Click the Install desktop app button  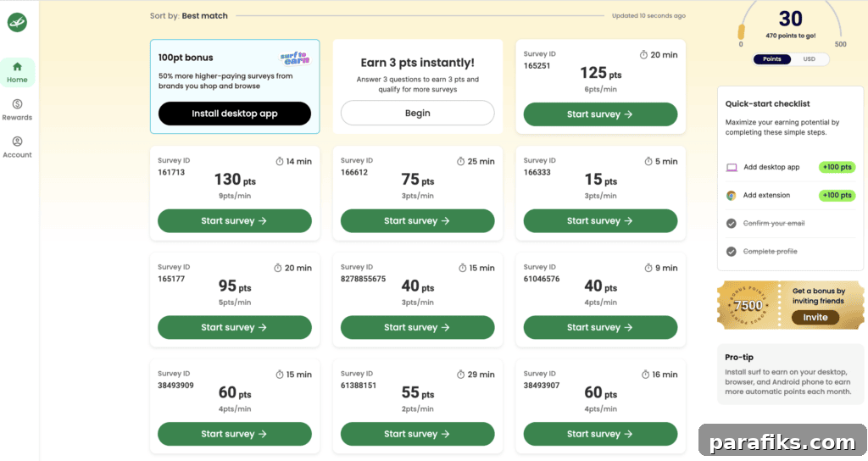[x=235, y=114]
